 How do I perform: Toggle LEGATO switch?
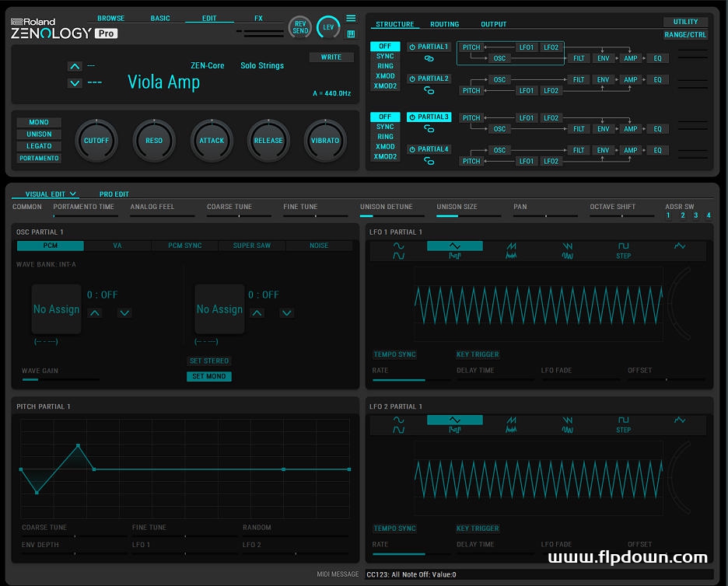[39, 146]
